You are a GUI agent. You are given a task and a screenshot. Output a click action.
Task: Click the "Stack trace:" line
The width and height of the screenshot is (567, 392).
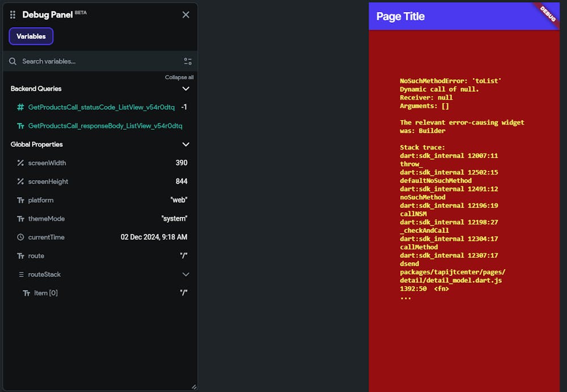click(x=422, y=147)
